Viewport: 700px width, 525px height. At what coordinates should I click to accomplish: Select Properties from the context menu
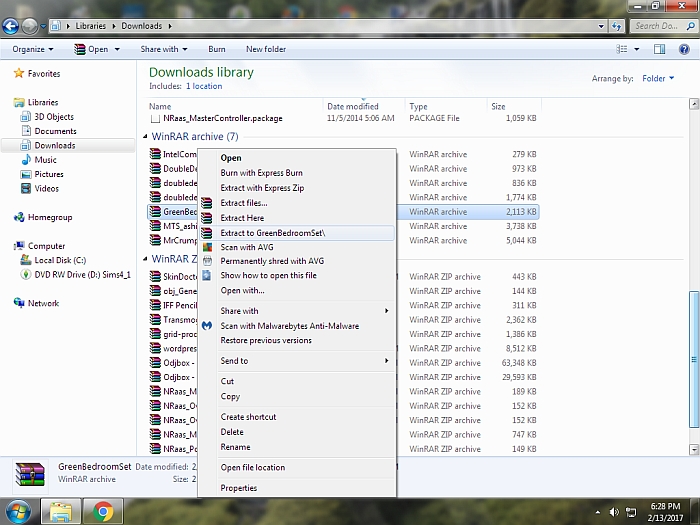pos(238,488)
